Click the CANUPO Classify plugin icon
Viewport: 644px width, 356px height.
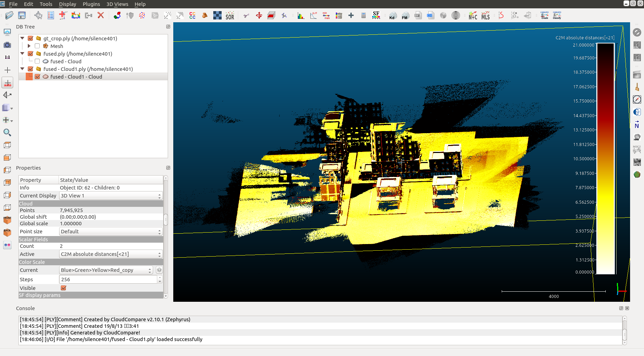click(x=557, y=15)
